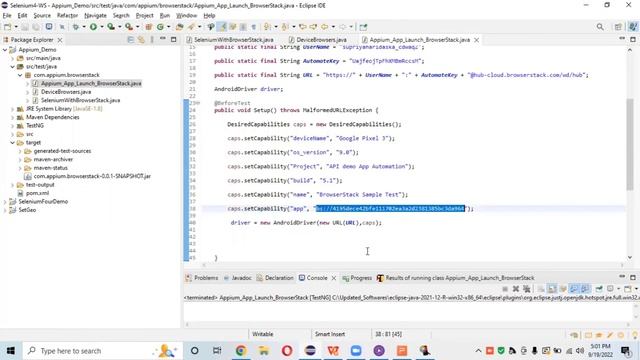Open Eclipse IDE from Windows taskbar
Image resolution: width=640 pixels, height=360 pixels.
pyautogui.click(x=310, y=351)
